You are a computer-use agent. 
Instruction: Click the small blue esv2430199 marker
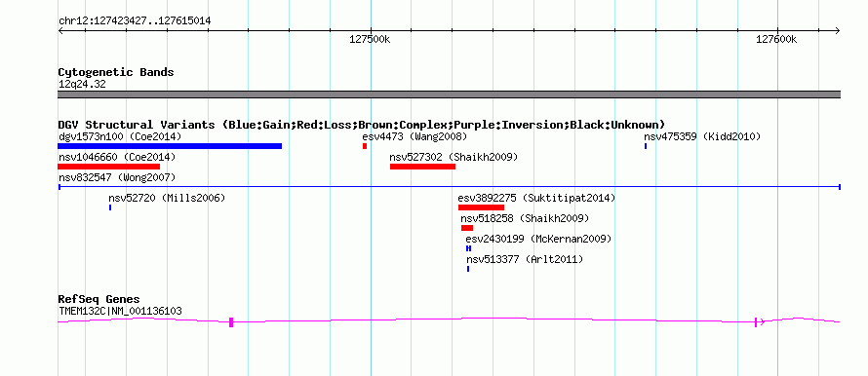[468, 248]
